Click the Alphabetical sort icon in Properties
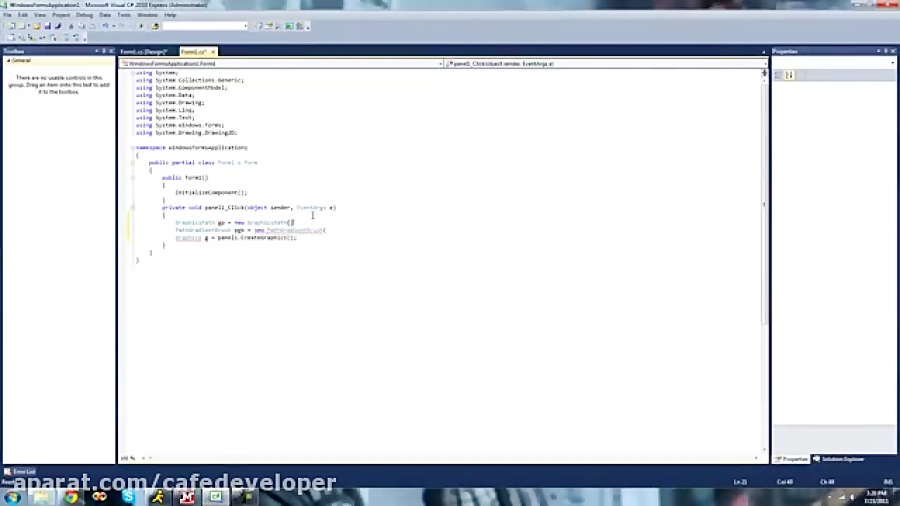Viewport: 900px width, 506px height. coord(790,75)
